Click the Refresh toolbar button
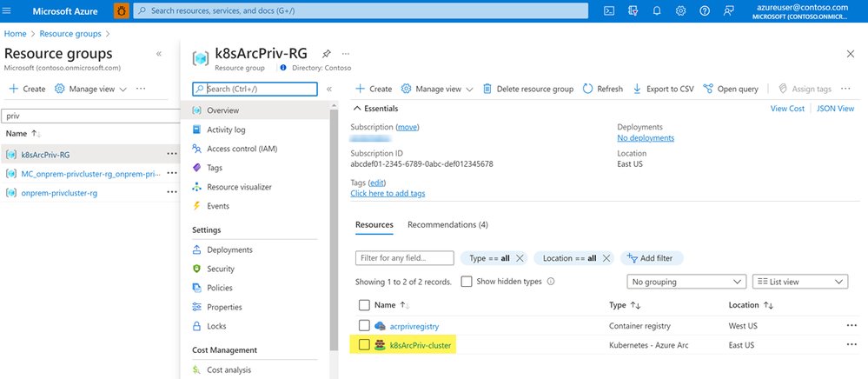868x379 pixels. click(603, 89)
